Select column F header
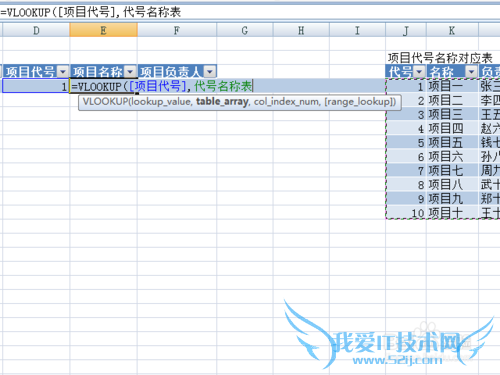The image size is (500, 375). coord(177,30)
